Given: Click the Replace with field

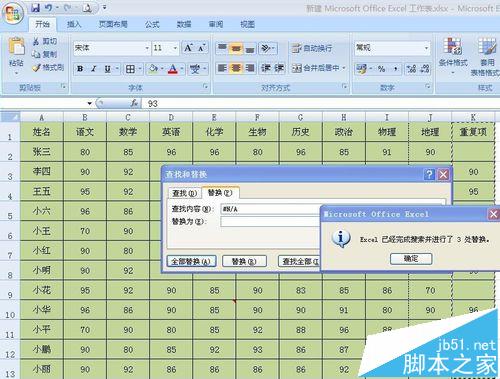Looking at the screenshot, I should tap(270, 221).
